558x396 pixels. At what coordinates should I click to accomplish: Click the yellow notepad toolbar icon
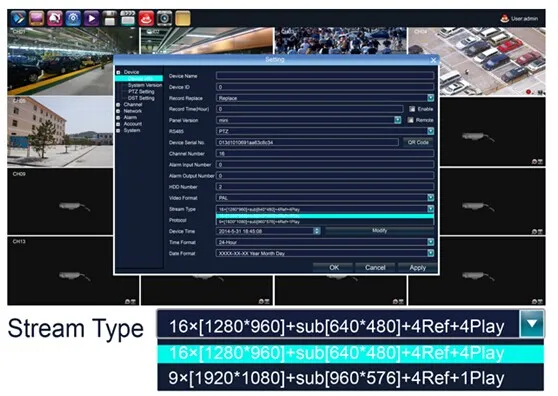[183, 19]
